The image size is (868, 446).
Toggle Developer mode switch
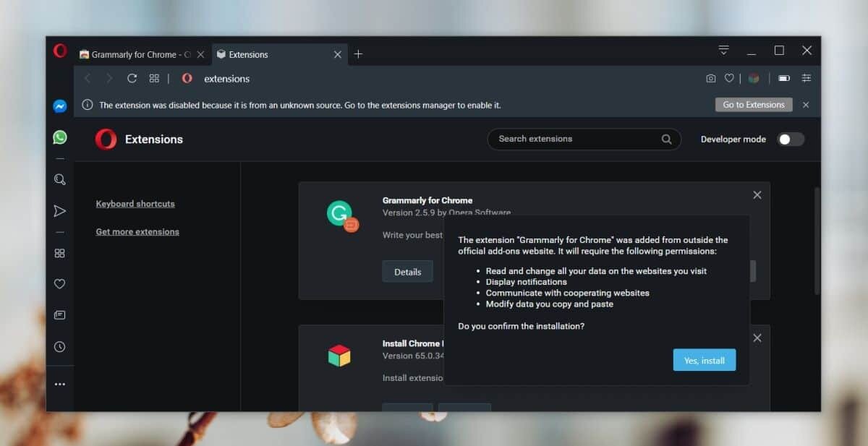(x=791, y=140)
